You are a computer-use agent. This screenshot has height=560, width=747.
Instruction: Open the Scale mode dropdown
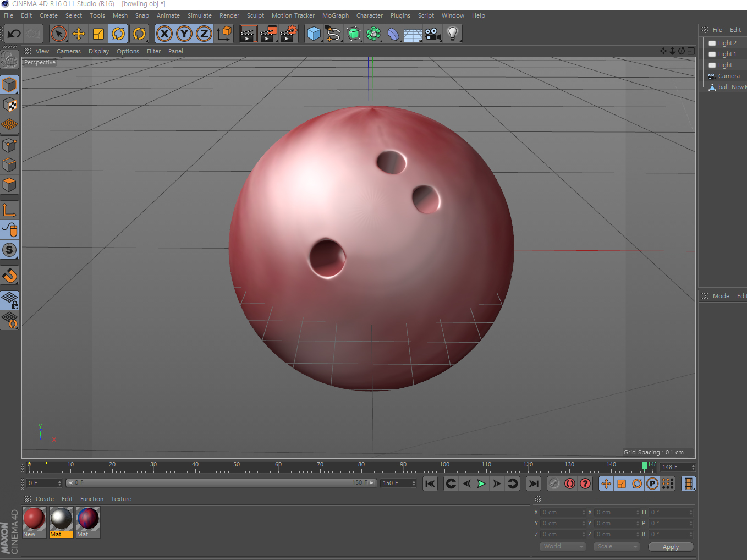617,546
